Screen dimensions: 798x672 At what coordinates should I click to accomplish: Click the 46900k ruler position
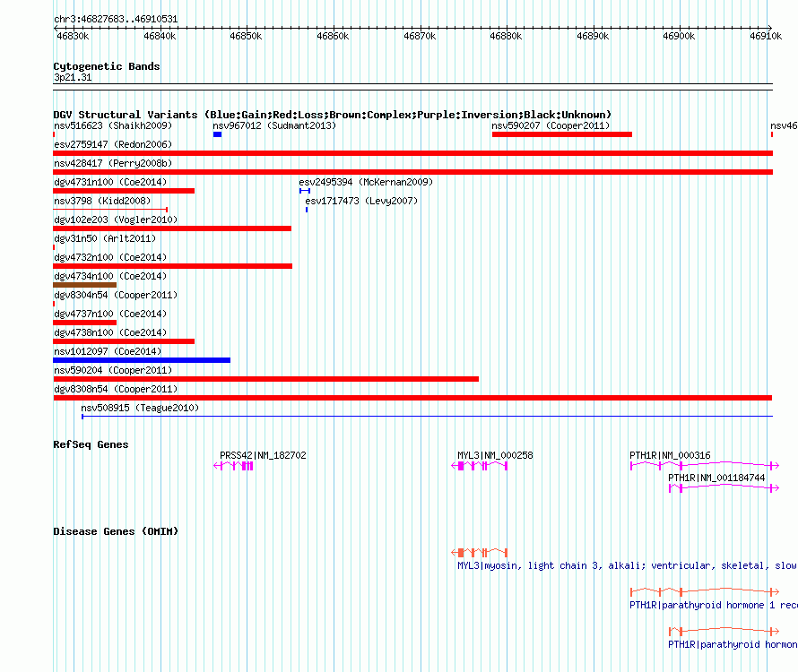click(679, 36)
